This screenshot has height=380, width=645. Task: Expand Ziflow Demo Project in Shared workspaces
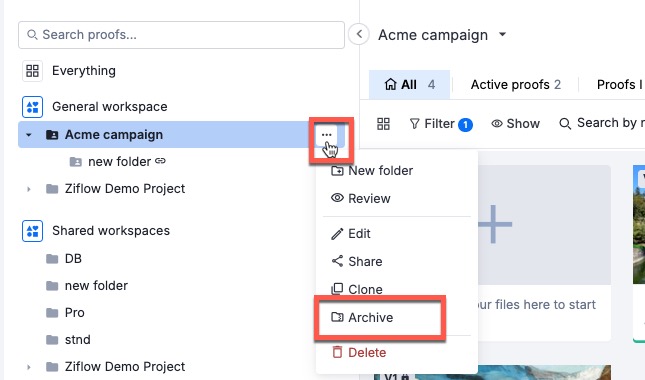point(28,367)
